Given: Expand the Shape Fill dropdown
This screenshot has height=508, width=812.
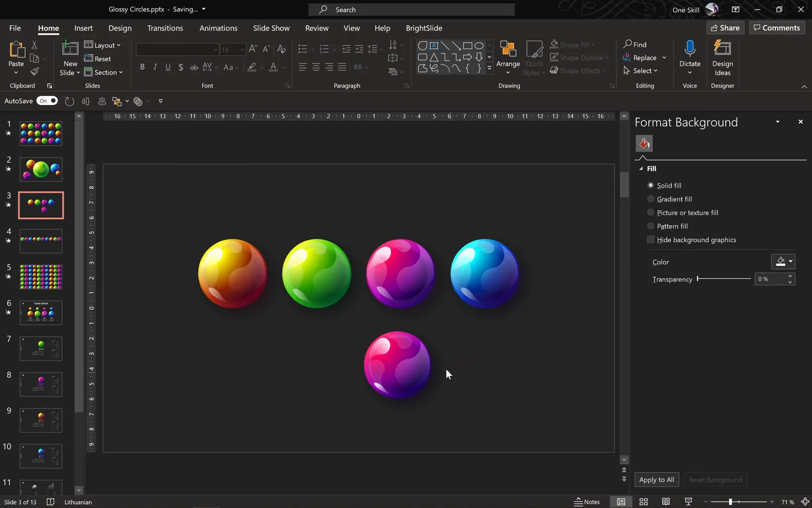Looking at the screenshot, I should [x=594, y=44].
